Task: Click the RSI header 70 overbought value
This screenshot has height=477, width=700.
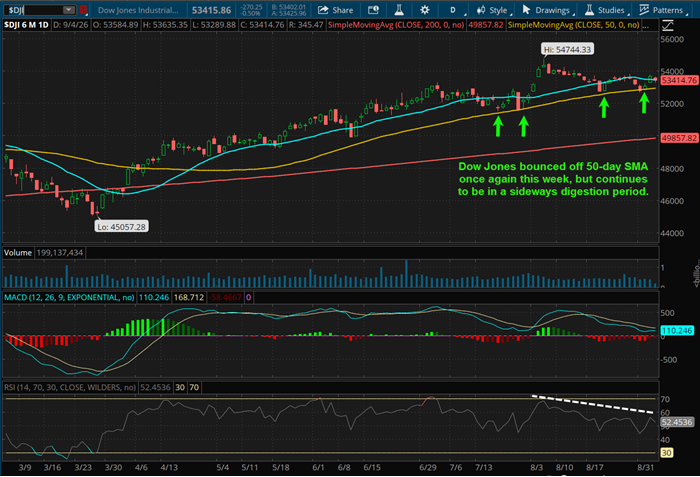Action: coord(194,387)
